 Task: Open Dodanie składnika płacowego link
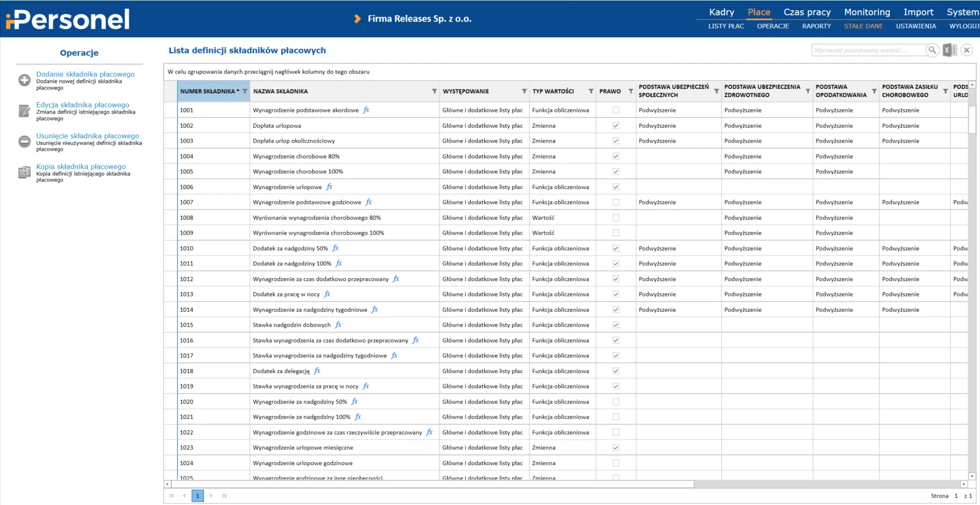[x=85, y=74]
